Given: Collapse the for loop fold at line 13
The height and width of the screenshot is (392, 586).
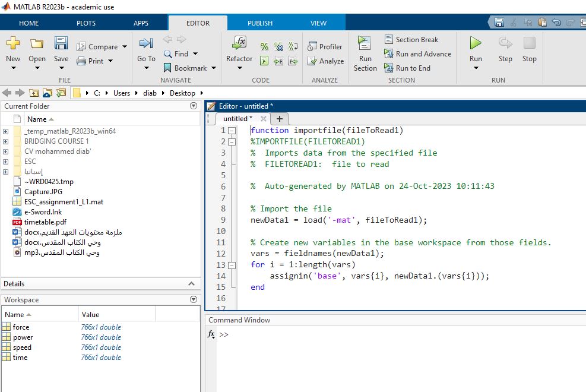Looking at the screenshot, I should pyautogui.click(x=232, y=265).
